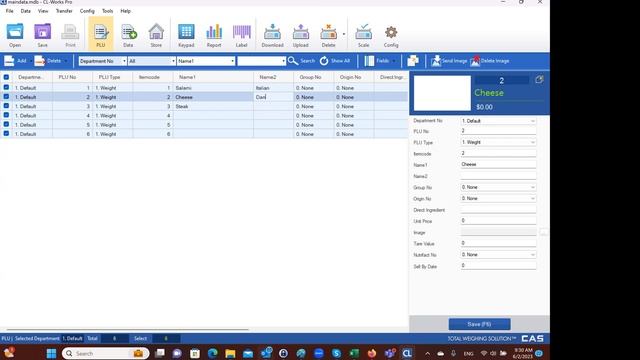
Task: Click the Fields column icon
Action: [369, 61]
